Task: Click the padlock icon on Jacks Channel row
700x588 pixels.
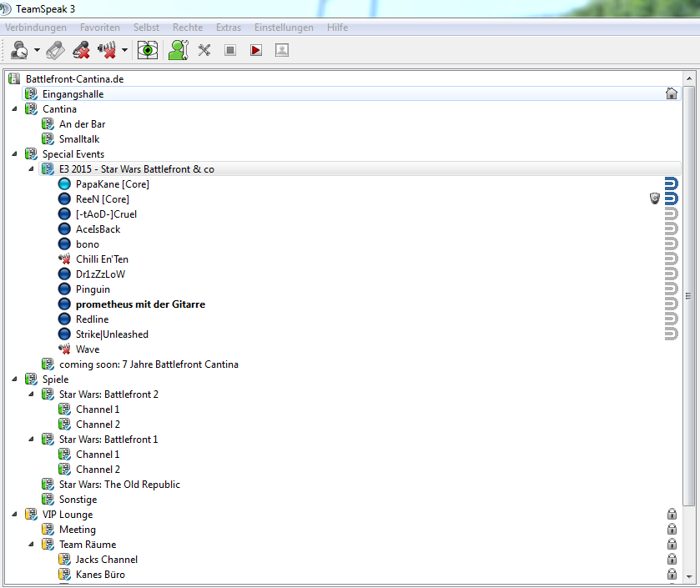Action: [x=672, y=559]
